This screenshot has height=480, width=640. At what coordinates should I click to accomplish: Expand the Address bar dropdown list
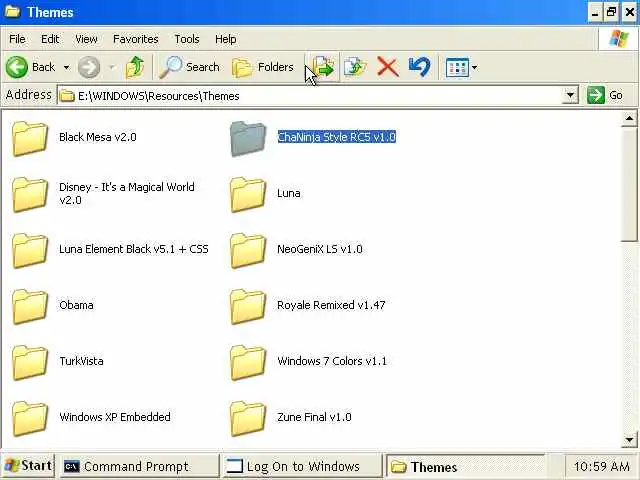[x=570, y=96]
